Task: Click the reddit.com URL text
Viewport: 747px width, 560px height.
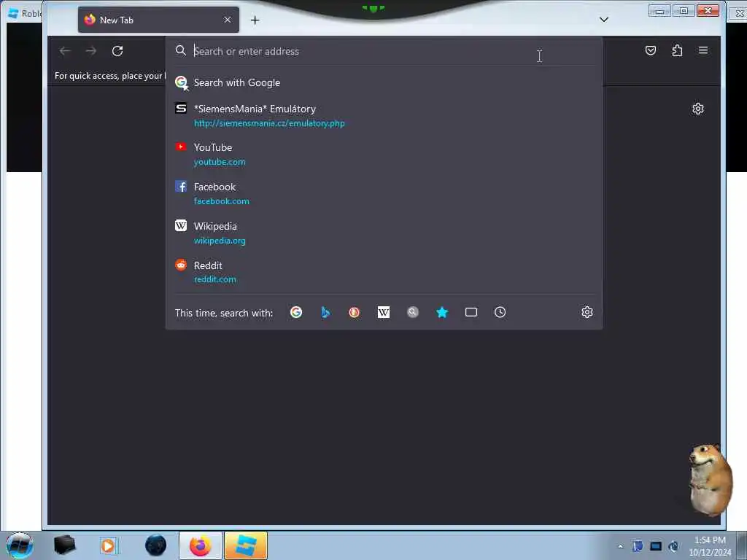Action: (215, 279)
